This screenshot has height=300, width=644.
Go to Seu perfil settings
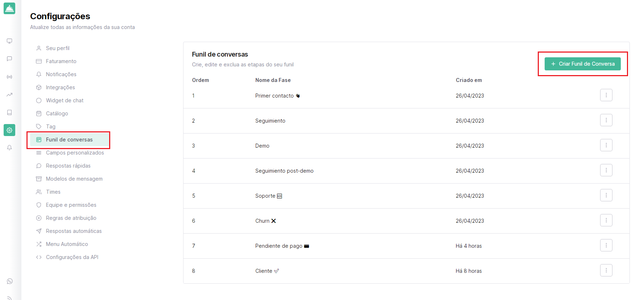pos(58,48)
